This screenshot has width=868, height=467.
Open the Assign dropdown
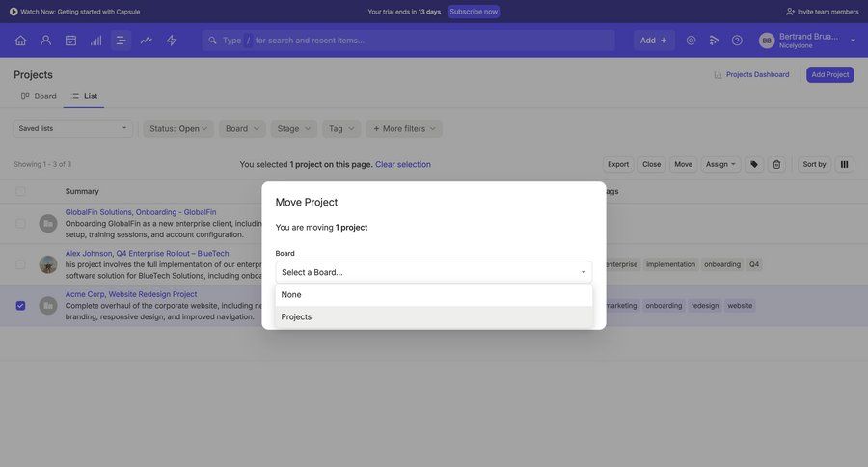[720, 164]
